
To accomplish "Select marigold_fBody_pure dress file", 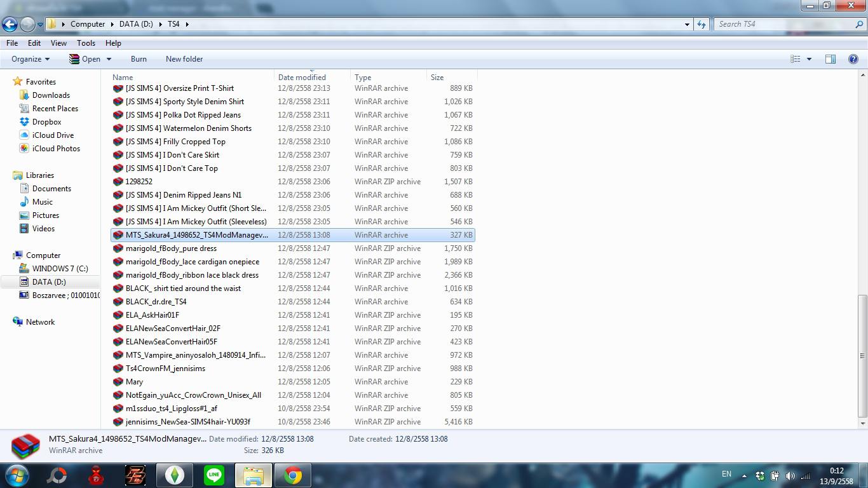I will tap(171, 248).
